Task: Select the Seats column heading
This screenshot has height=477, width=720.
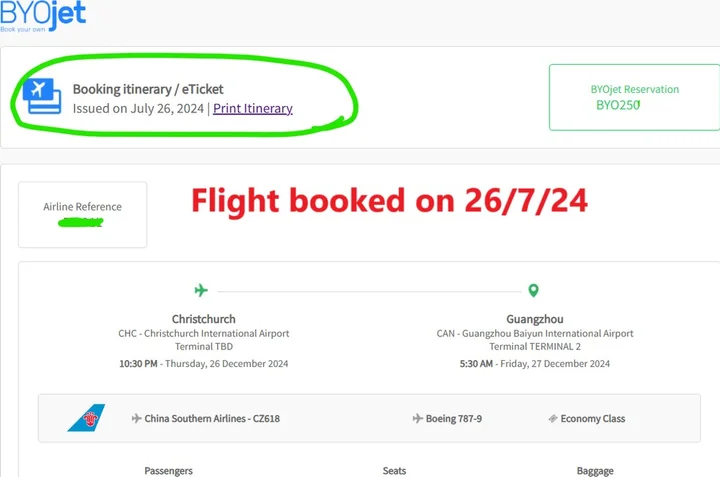Action: 394,470
